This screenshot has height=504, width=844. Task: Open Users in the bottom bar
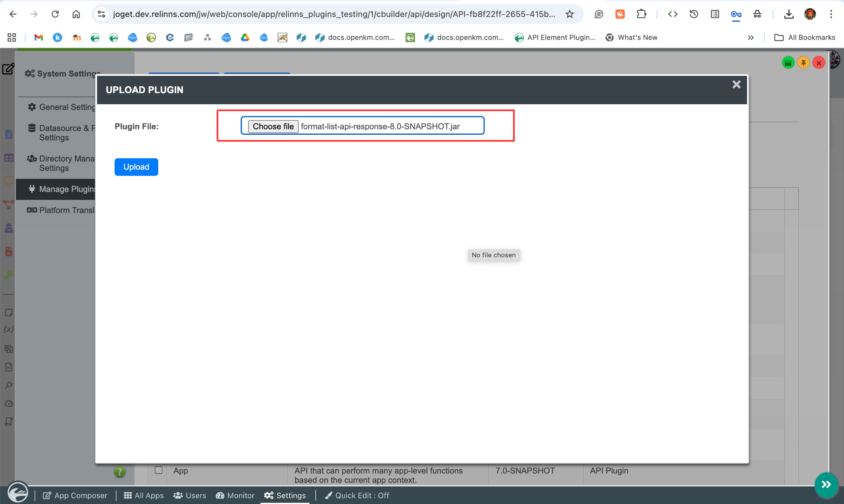tap(190, 495)
